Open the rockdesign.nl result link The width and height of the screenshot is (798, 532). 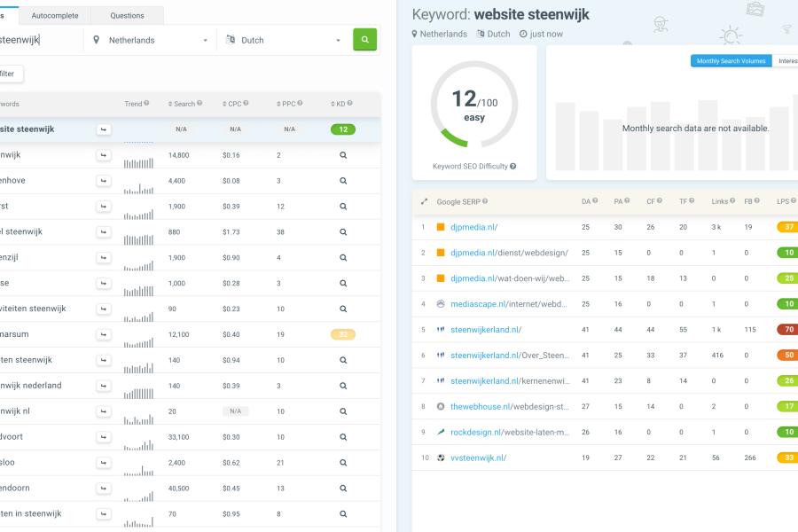pyautogui.click(x=510, y=432)
